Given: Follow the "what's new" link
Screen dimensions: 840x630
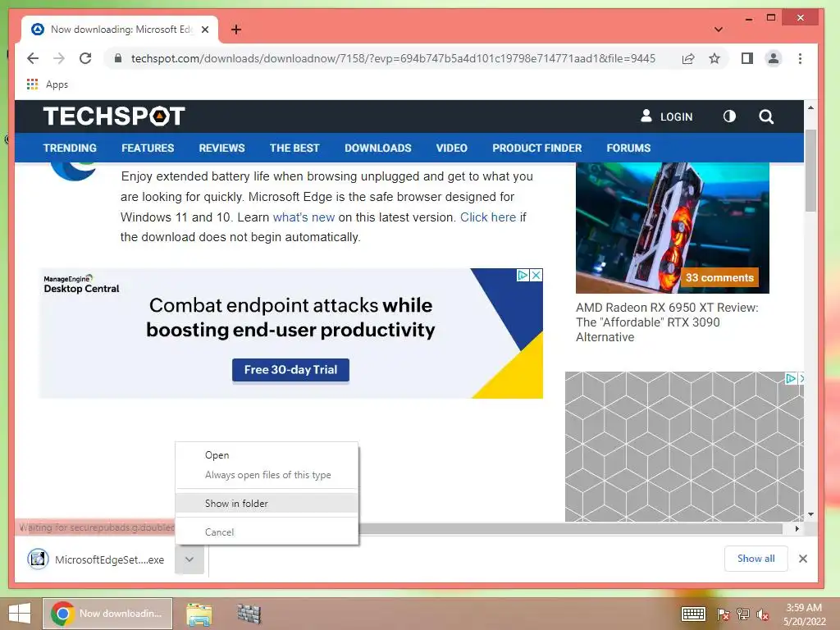Looking at the screenshot, I should pos(304,217).
